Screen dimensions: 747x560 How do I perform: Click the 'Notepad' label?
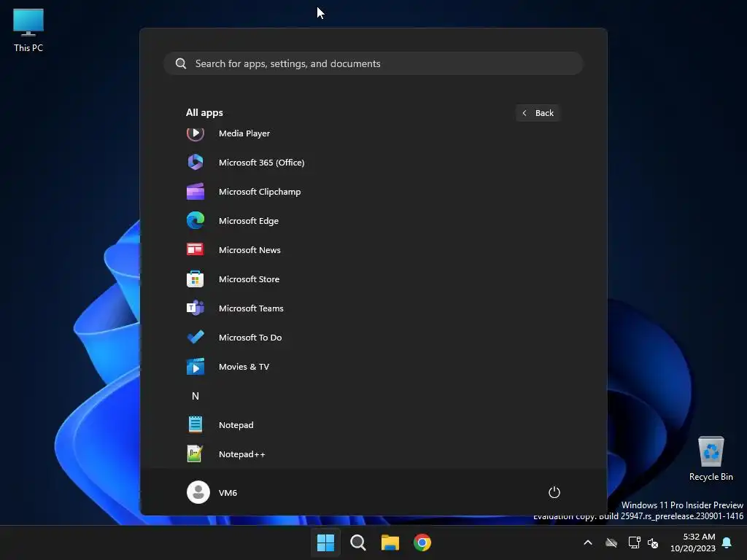point(236,425)
